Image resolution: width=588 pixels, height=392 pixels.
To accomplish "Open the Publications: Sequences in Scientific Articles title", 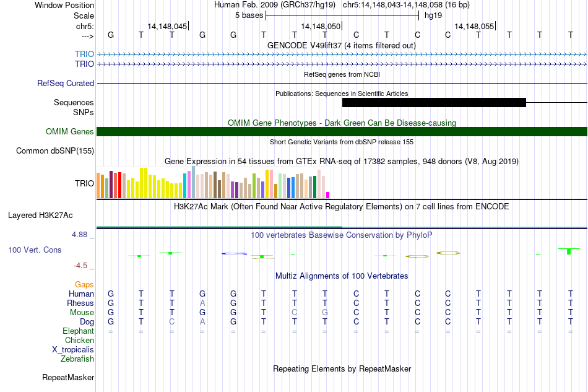I will 342,94.
